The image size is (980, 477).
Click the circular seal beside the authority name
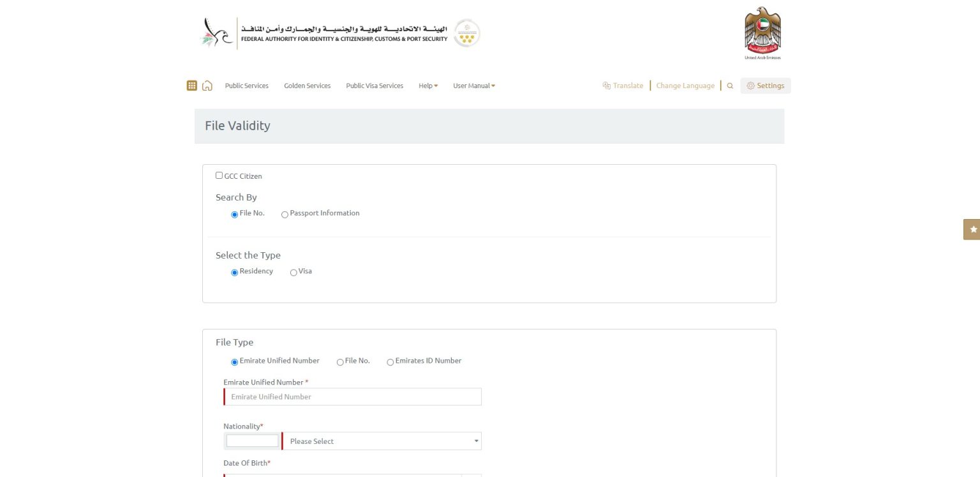pyautogui.click(x=466, y=33)
